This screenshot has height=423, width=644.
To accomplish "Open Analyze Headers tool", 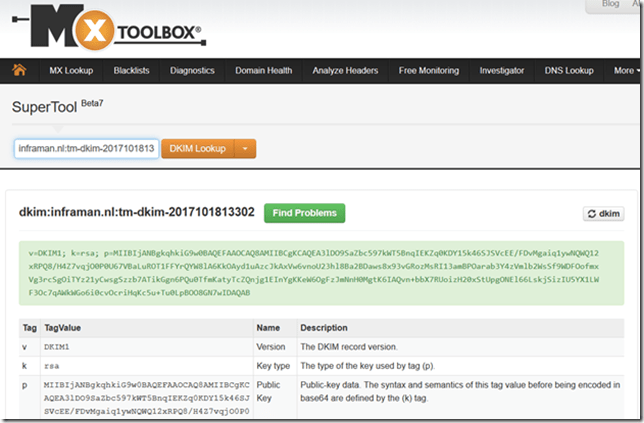I will [x=347, y=71].
